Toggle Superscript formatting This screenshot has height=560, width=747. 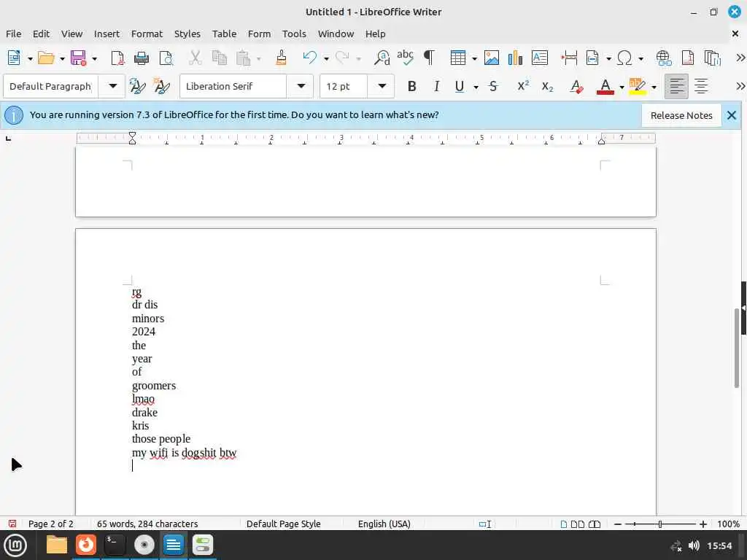pyautogui.click(x=523, y=86)
